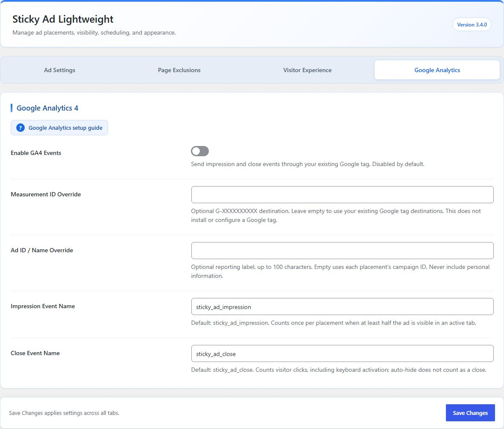Toggle the Enable GA4 Events switch
504x429 pixels.
coord(199,151)
